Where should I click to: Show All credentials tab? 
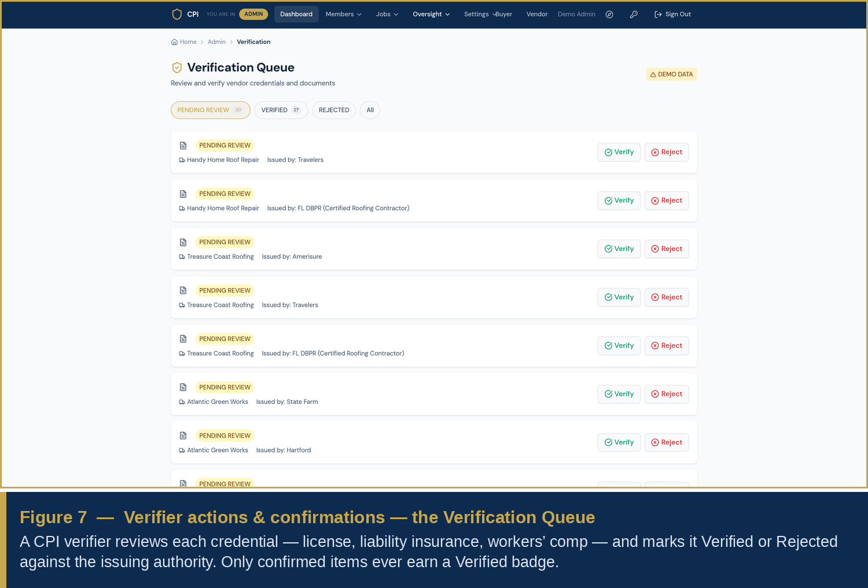point(370,110)
